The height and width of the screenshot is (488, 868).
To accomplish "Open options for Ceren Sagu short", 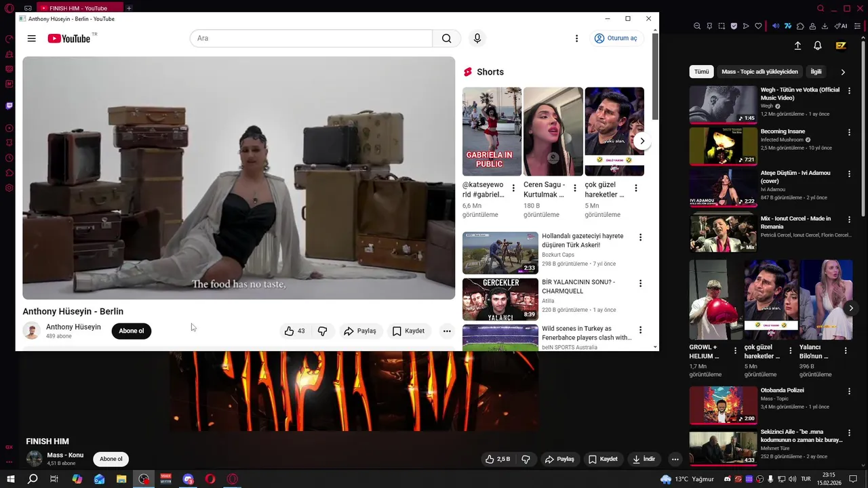I will [x=574, y=188].
